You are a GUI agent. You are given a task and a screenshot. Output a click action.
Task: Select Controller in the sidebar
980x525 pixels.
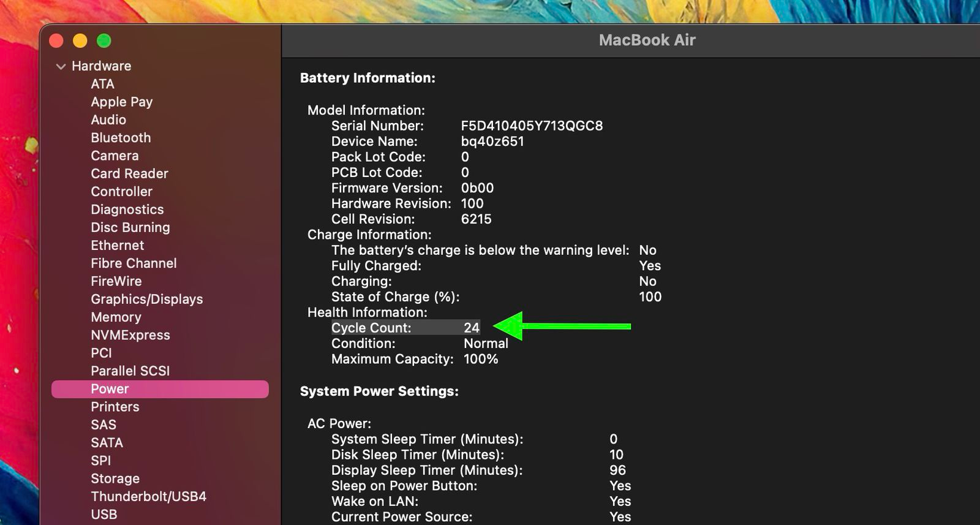[121, 191]
